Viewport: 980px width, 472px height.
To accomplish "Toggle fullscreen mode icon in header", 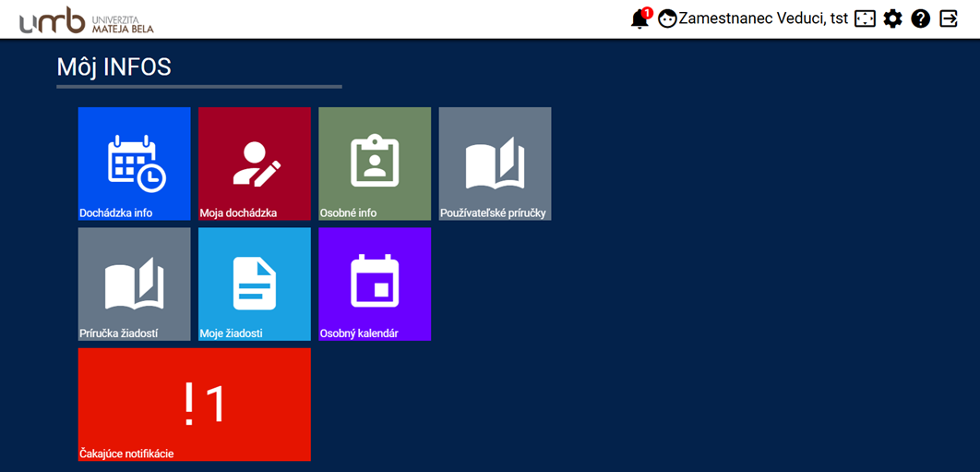I will pos(865,18).
